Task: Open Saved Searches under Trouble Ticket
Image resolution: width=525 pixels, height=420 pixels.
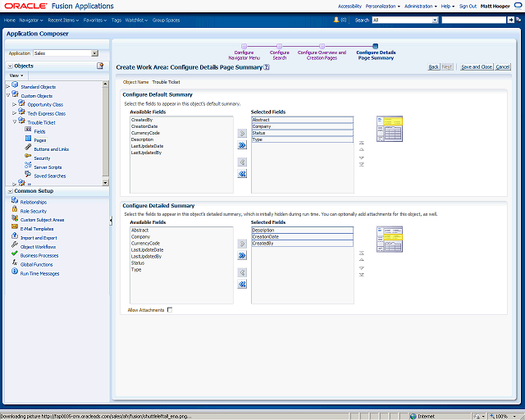Action: pos(50,176)
